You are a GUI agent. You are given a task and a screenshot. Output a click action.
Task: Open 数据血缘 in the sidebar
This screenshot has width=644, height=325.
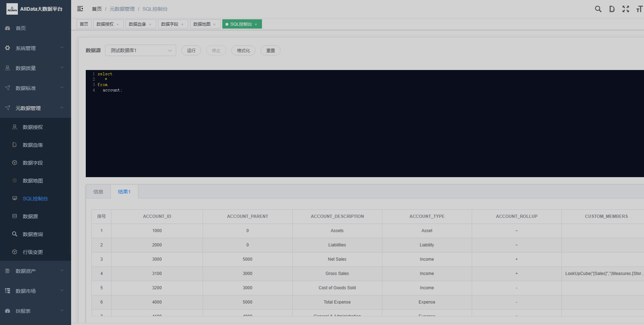click(33, 145)
